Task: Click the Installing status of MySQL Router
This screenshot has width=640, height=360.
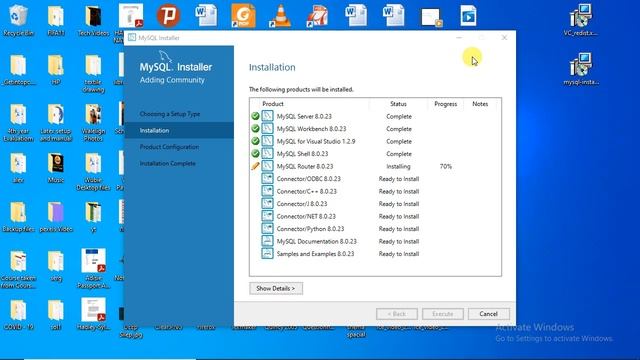Action: click(398, 167)
